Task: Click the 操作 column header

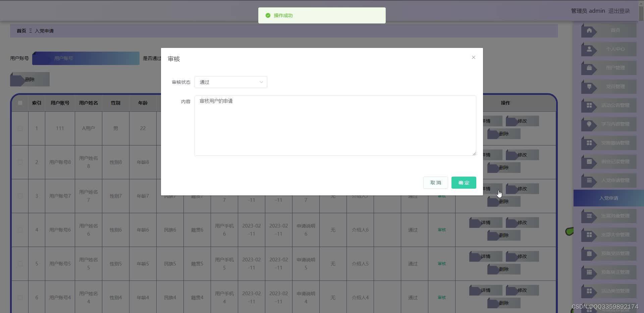Action: tap(505, 103)
